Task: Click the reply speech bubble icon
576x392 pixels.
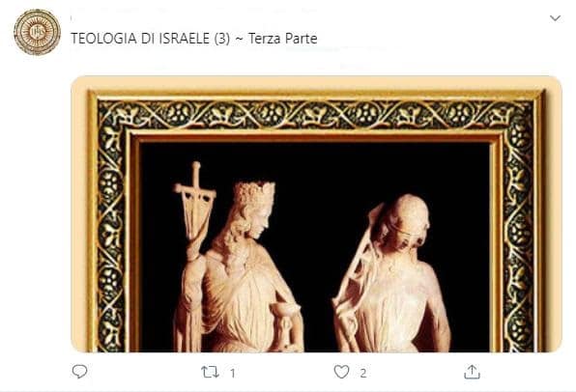Action: click(x=79, y=372)
